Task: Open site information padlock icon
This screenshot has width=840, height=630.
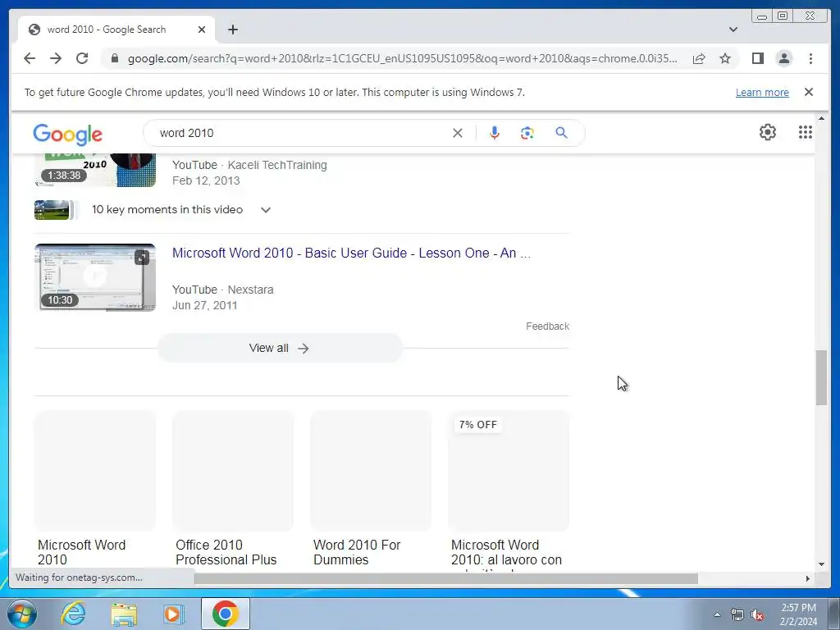Action: pyautogui.click(x=114, y=58)
